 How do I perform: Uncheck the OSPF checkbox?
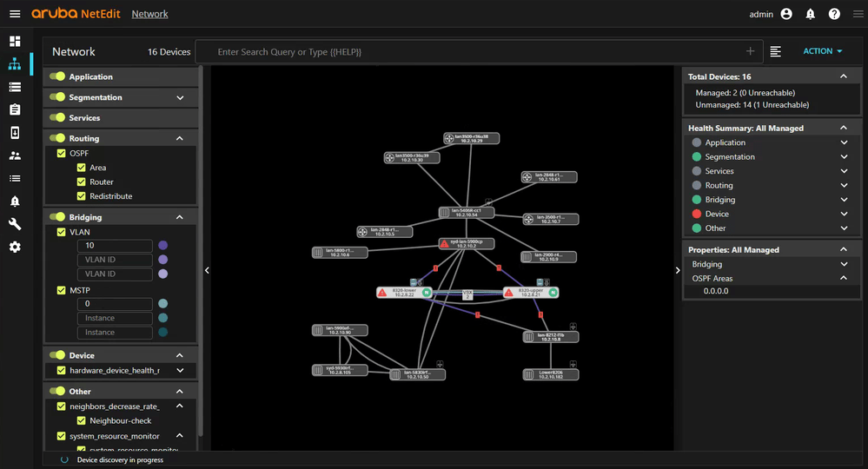click(x=61, y=153)
